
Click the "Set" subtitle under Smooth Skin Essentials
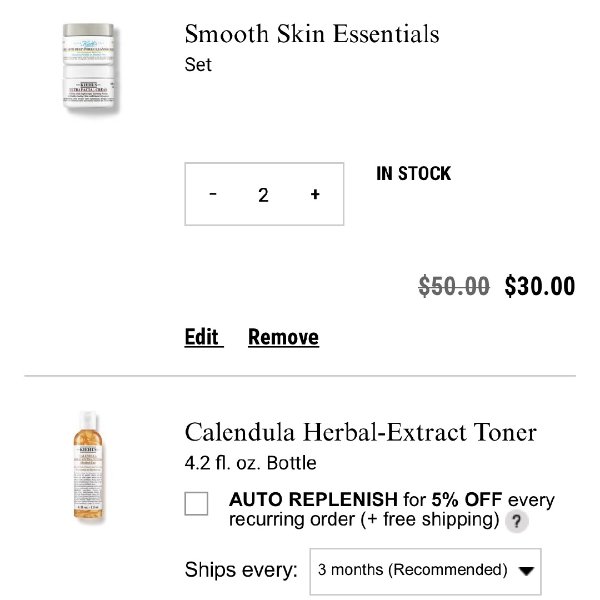point(198,65)
